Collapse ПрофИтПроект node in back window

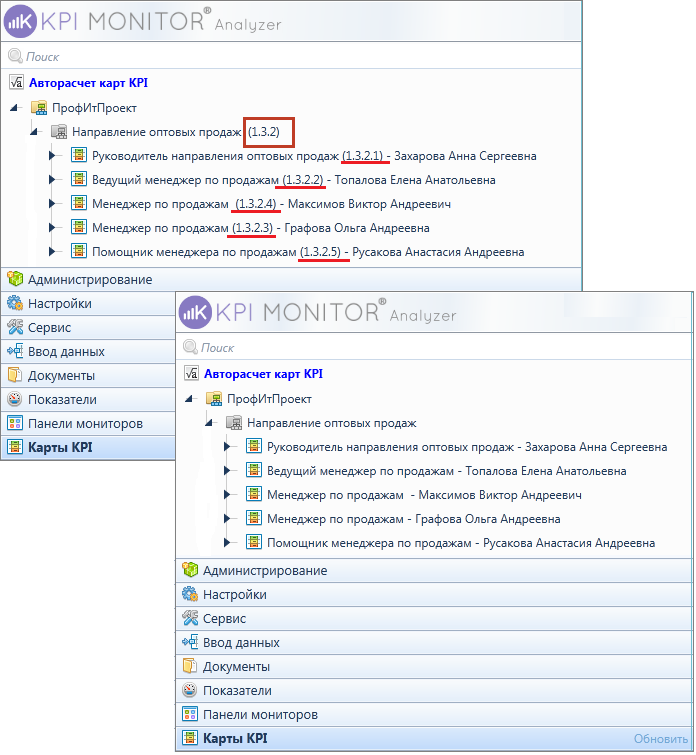click(x=15, y=108)
